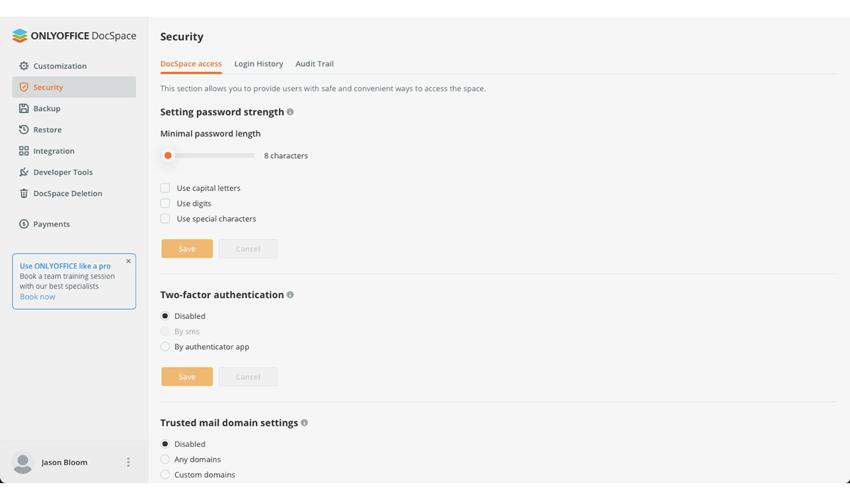Switch to the Login History tab
Image resolution: width=850 pixels, height=499 pixels.
(x=258, y=64)
